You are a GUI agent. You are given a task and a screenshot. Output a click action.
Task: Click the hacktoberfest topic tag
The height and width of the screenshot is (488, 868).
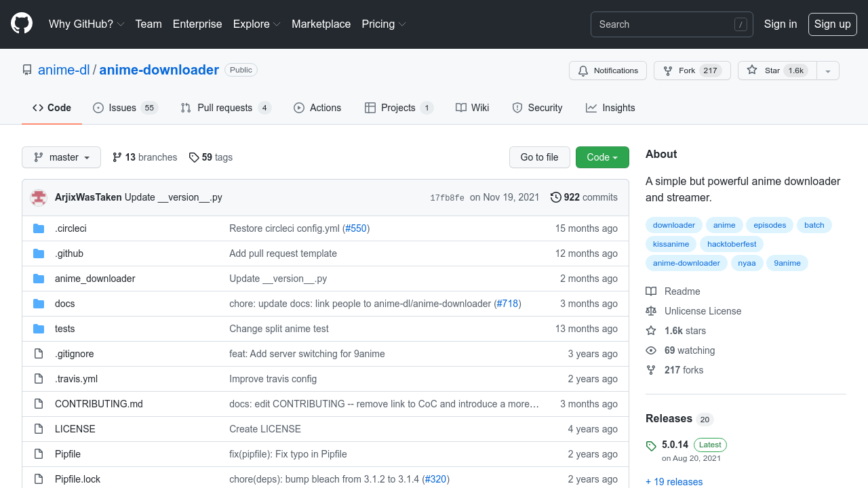click(732, 244)
